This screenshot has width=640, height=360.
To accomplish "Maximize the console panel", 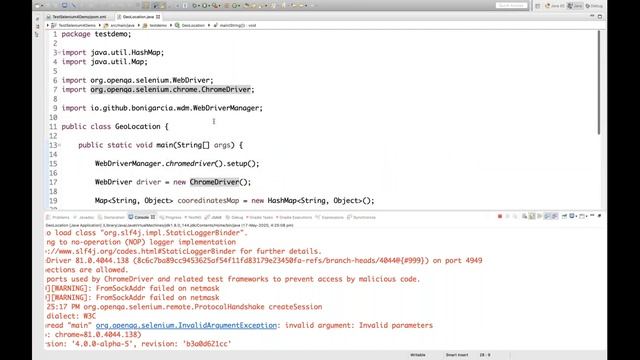I will [600, 216].
